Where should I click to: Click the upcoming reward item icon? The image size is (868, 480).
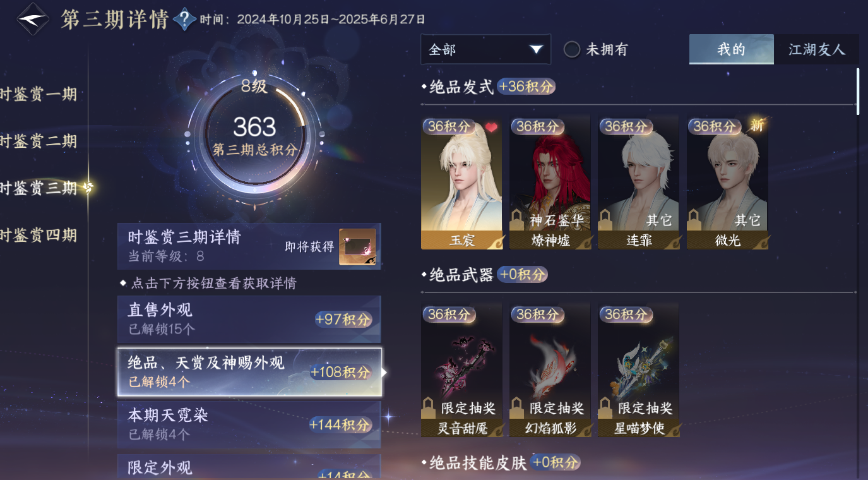[x=357, y=246]
